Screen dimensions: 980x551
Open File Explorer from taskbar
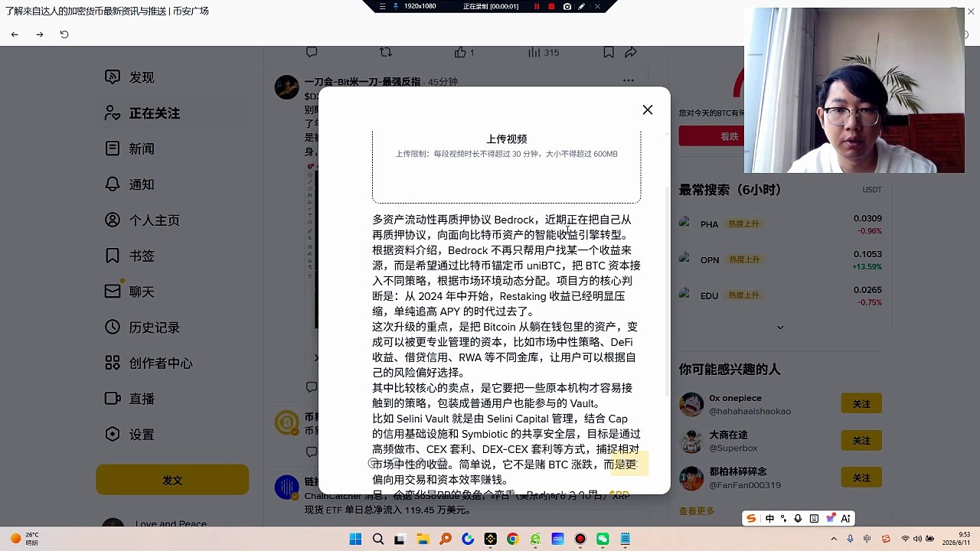423,539
